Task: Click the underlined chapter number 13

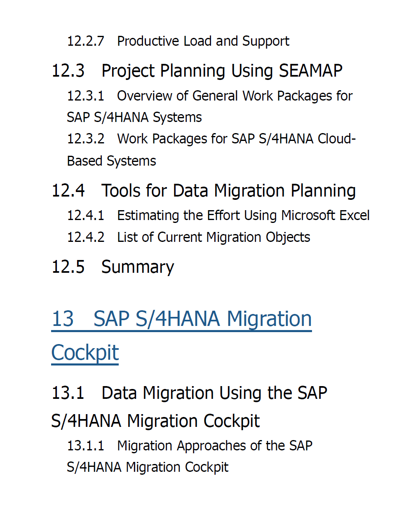Action: [x=63, y=319]
